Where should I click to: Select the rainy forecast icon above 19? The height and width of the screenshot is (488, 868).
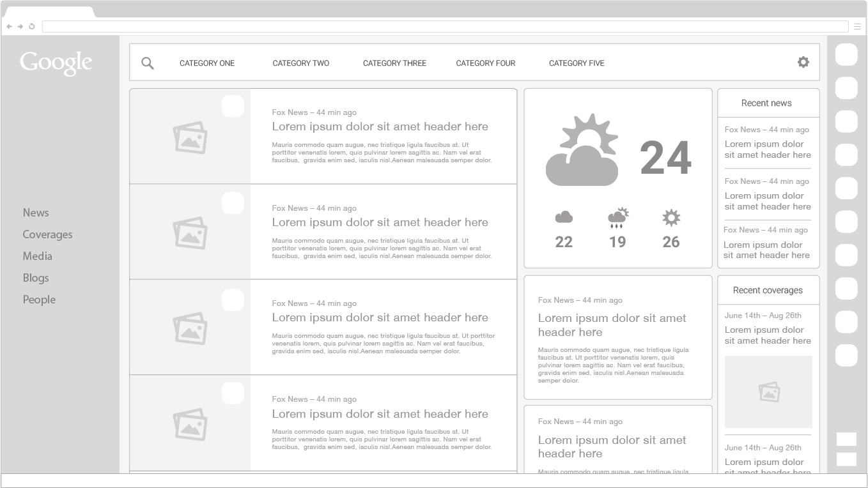(618, 218)
